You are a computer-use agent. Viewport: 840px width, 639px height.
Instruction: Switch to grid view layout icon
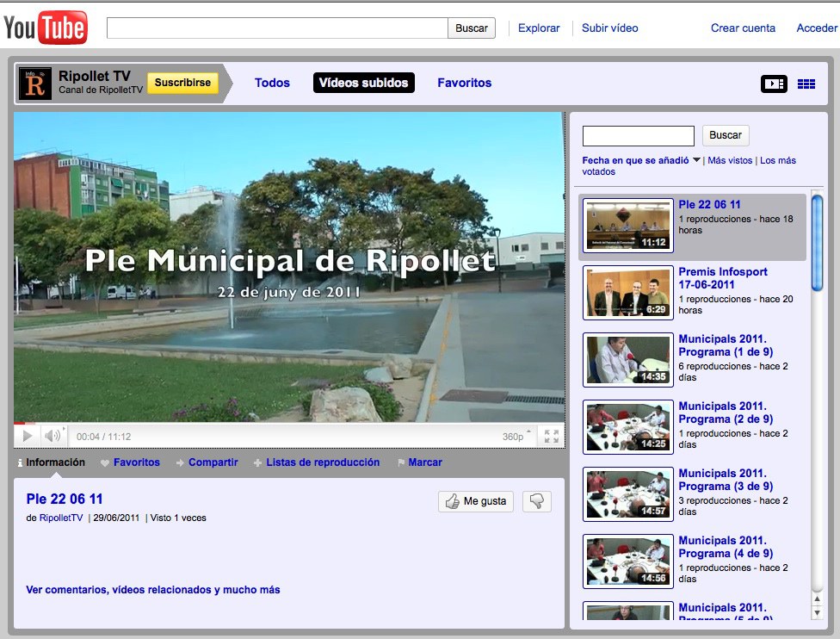coord(806,84)
